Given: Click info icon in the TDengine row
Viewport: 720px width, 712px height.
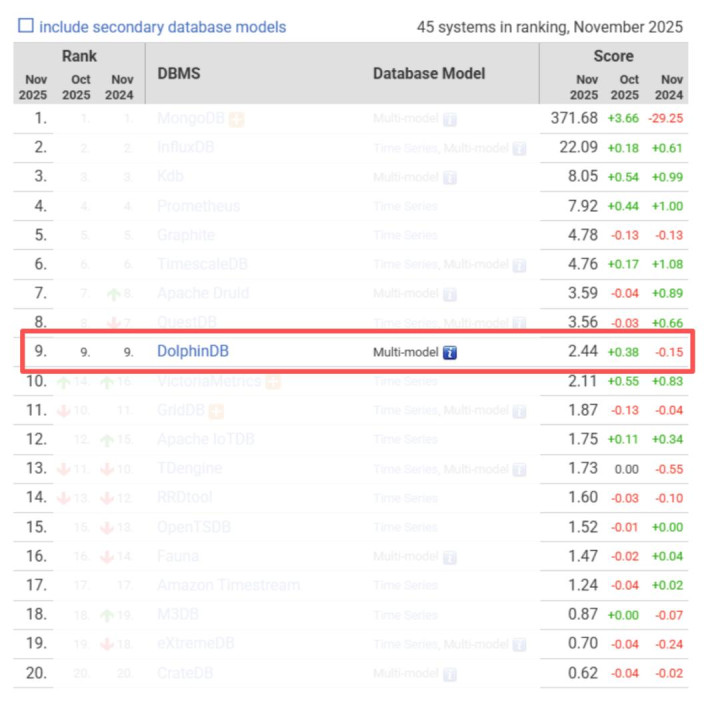Looking at the screenshot, I should [519, 470].
